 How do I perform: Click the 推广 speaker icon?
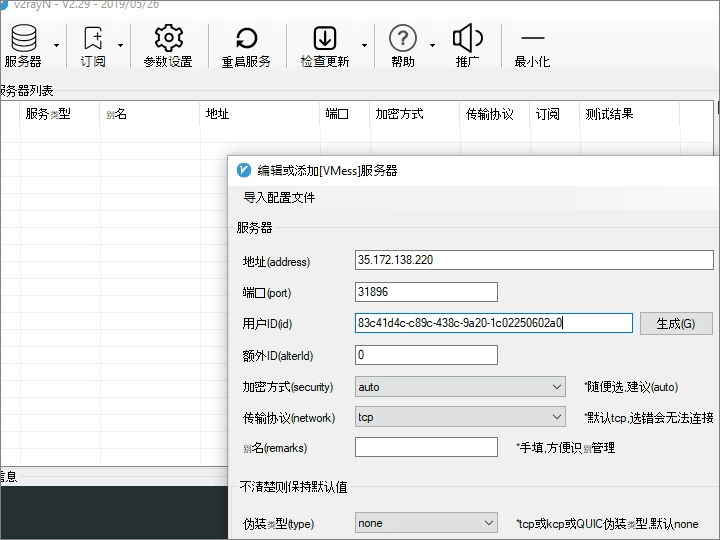click(467, 38)
